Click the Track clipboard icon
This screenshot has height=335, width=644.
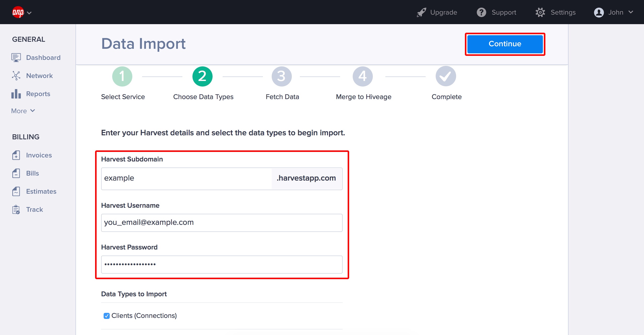pos(16,210)
